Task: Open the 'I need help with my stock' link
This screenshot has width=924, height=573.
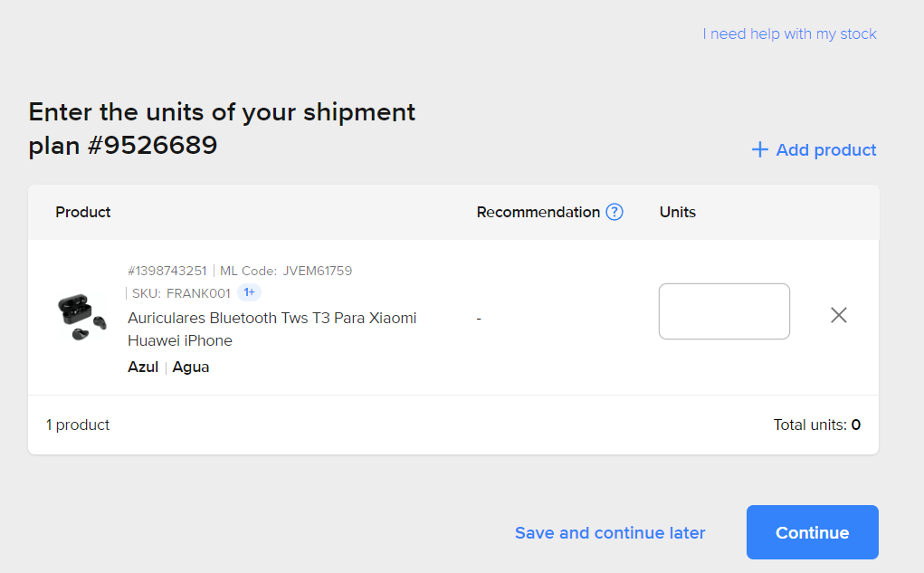Action: (x=789, y=34)
